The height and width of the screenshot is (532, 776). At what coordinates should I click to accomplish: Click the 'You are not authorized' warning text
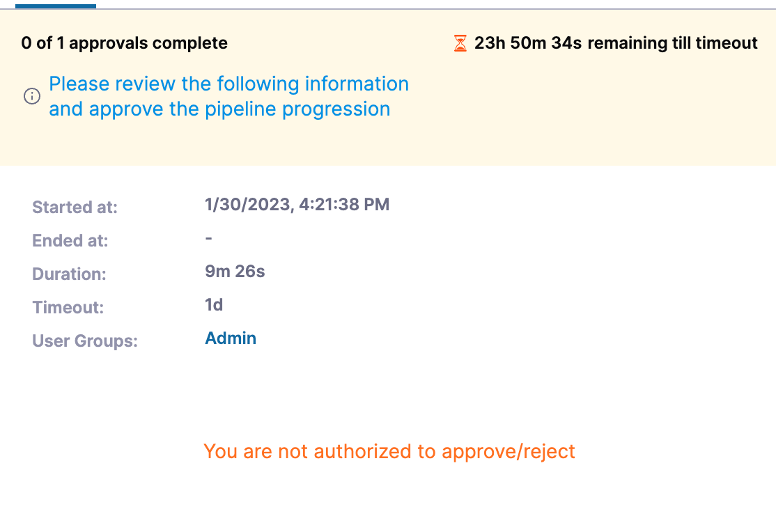point(389,451)
